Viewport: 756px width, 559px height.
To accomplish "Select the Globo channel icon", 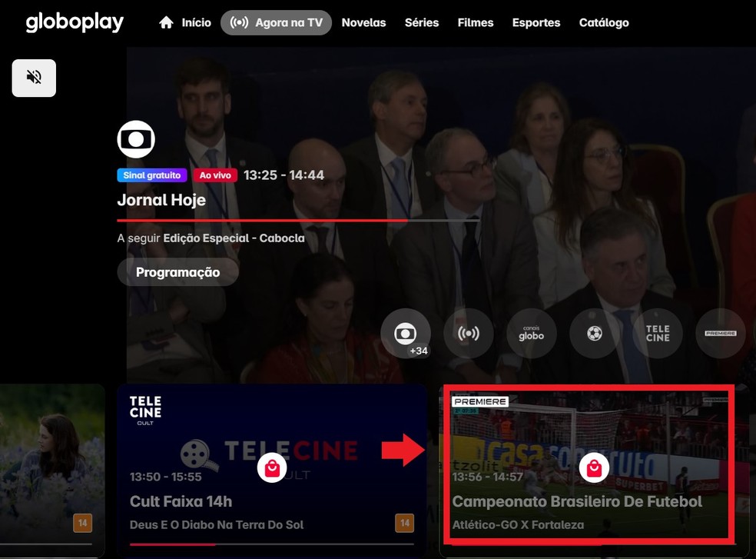I will (405, 333).
